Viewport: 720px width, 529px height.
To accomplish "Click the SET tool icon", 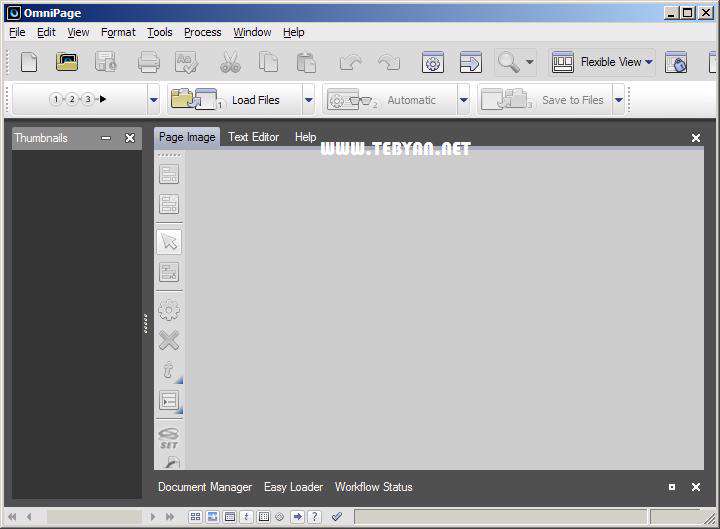I will click(x=169, y=439).
